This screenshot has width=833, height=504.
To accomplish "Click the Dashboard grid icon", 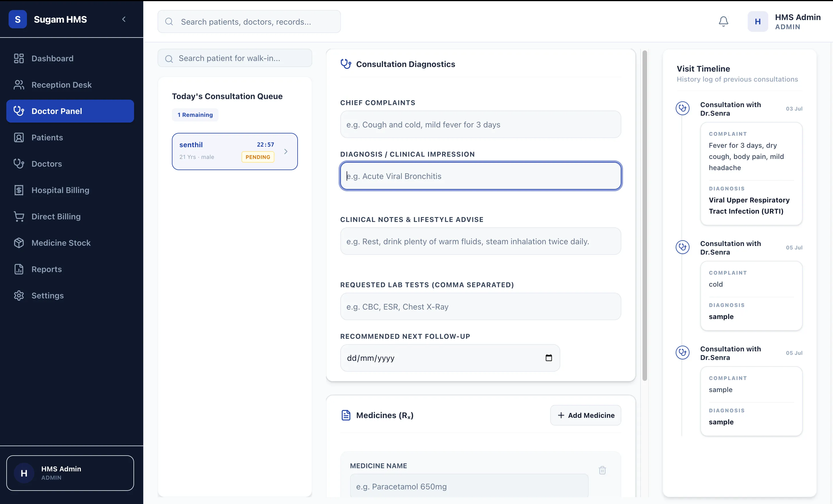I will pos(19,58).
